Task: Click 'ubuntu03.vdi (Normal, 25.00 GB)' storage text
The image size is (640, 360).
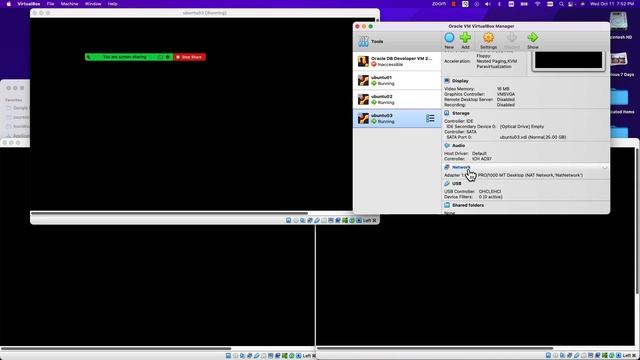Action: pyautogui.click(x=533, y=137)
